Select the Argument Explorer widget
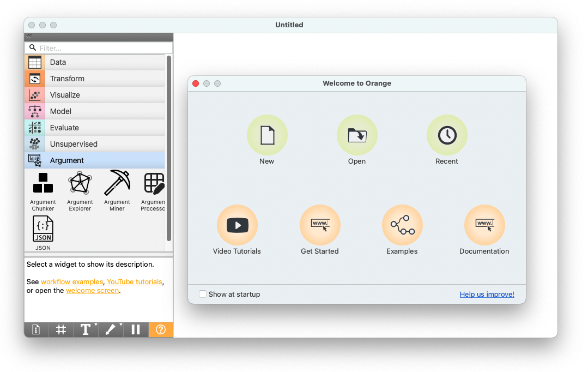This screenshot has height=372, width=588. (x=80, y=191)
